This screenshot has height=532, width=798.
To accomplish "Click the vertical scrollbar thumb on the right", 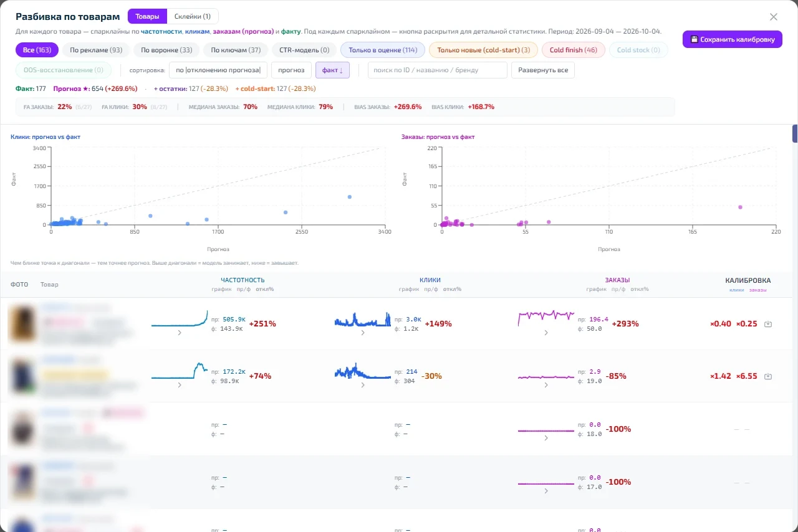I will pos(795,133).
